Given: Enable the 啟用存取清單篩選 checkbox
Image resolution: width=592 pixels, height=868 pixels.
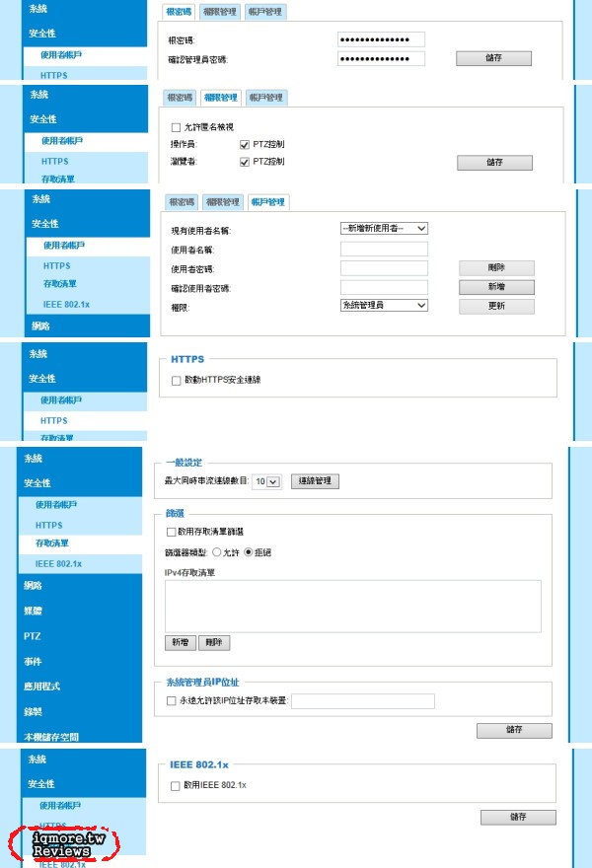Looking at the screenshot, I should point(171,532).
